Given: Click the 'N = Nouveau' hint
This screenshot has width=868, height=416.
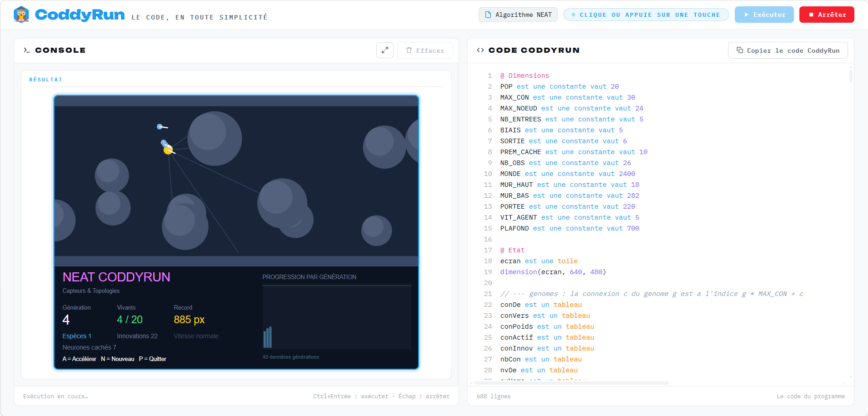Looking at the screenshot, I should coord(118,359).
